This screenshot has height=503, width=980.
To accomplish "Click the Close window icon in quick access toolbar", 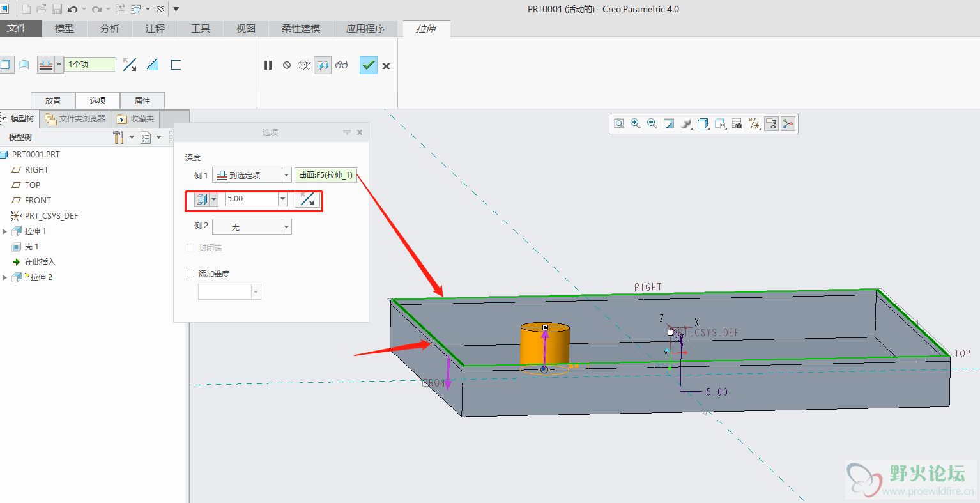I will pyautogui.click(x=160, y=9).
